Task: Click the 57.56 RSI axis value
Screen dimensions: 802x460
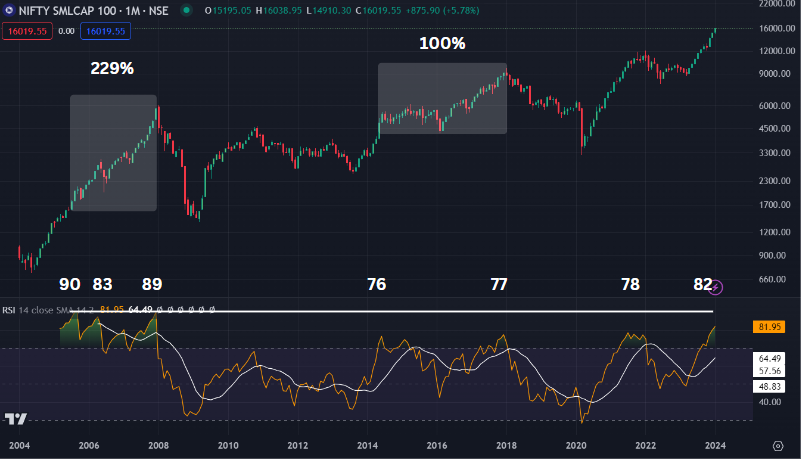Action: [x=769, y=370]
